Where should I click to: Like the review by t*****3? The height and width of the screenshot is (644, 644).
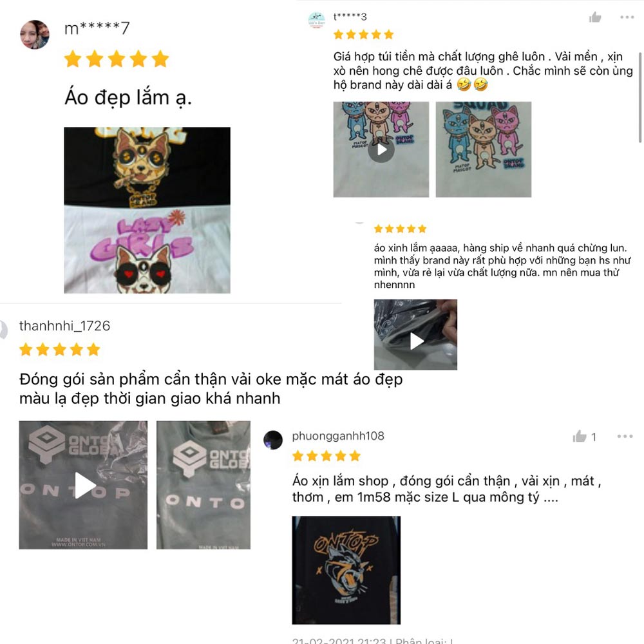595,17
